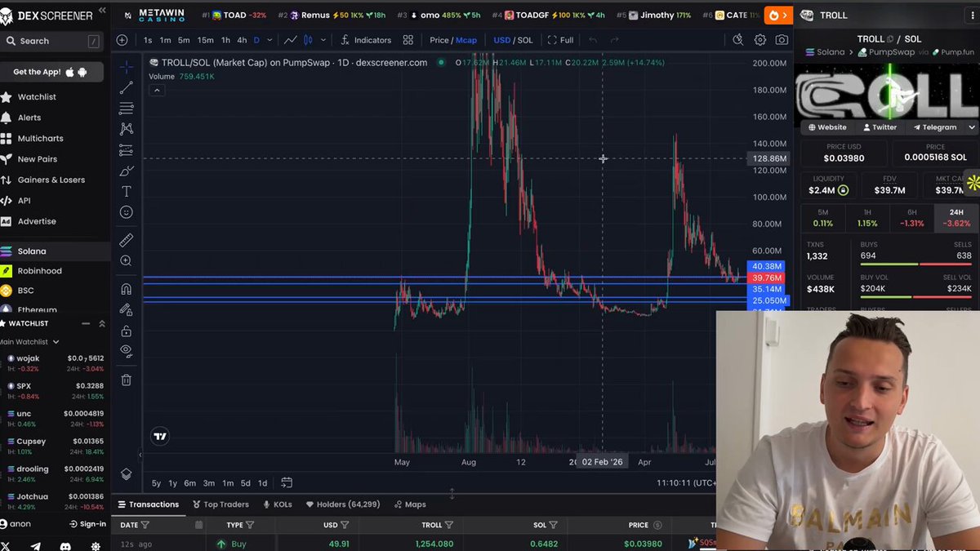
Task: Select the Text annotation tool
Action: 126,191
